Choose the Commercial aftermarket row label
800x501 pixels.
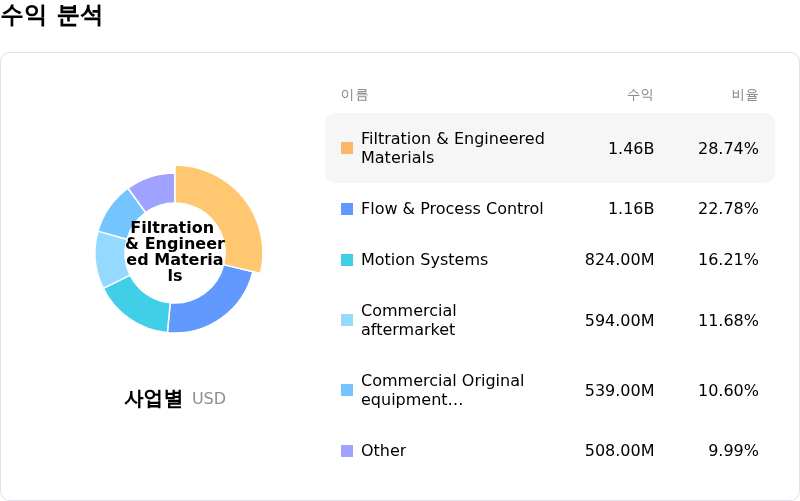pos(408,320)
